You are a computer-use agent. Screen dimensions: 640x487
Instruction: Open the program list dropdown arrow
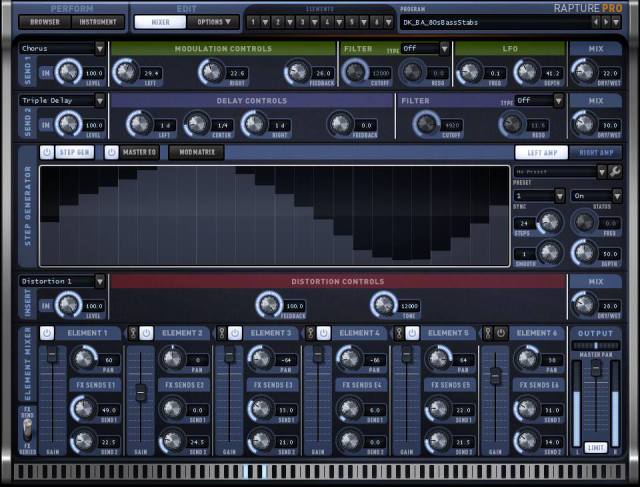616,22
